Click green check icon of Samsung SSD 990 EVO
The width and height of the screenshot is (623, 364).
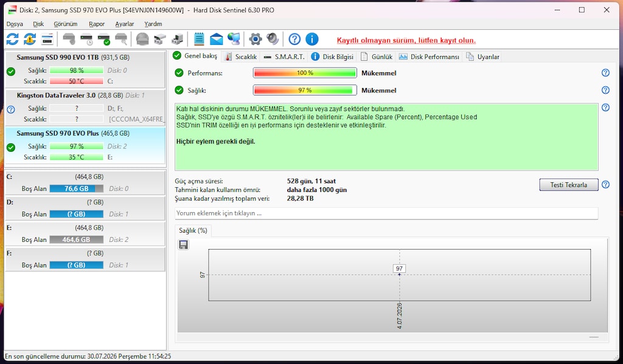coord(11,72)
